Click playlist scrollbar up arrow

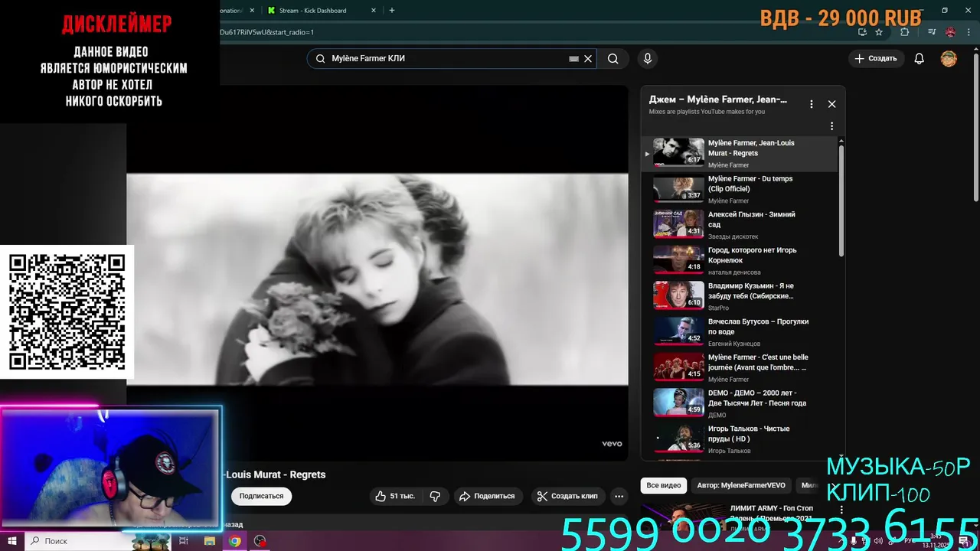click(841, 141)
